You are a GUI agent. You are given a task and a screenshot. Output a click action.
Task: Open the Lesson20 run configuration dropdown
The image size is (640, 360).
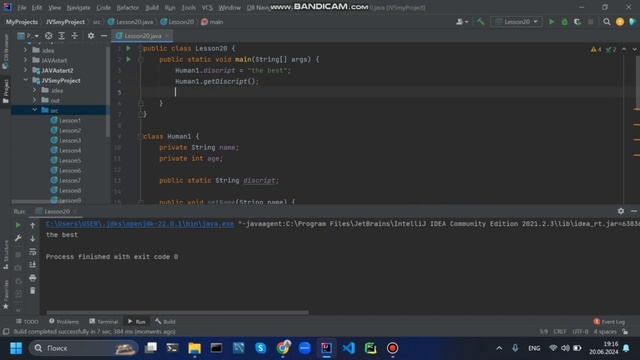(x=517, y=22)
